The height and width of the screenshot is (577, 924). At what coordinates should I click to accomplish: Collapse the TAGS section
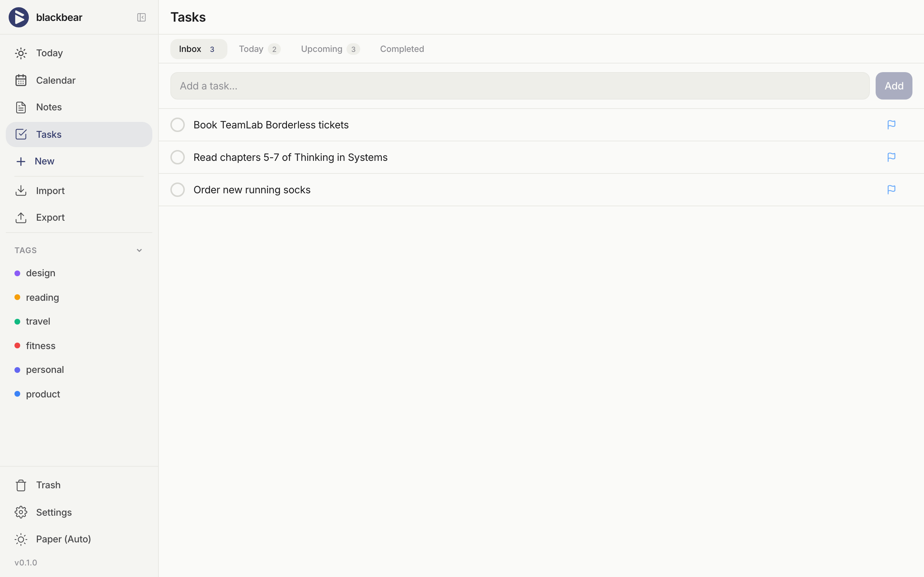click(x=139, y=250)
